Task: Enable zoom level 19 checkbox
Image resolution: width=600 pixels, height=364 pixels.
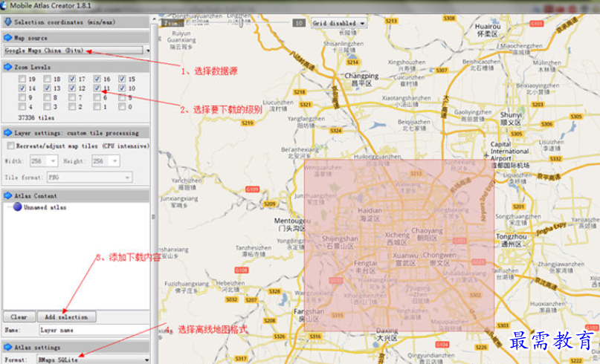Action: 23,79
